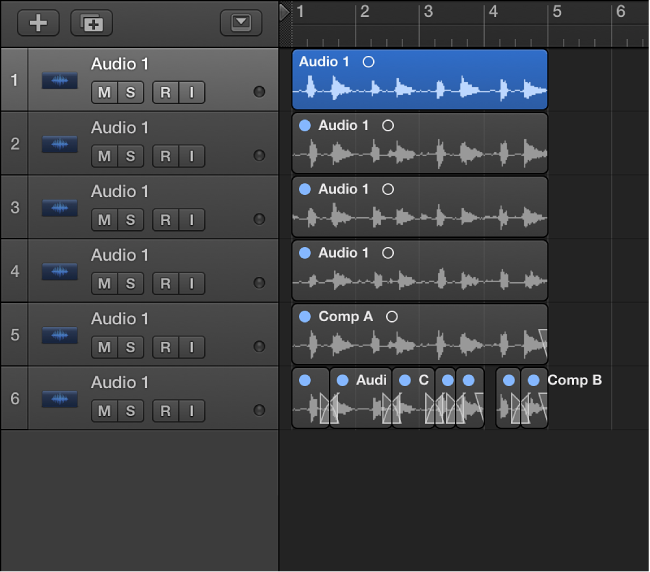
Task: Click the add new track plus button
Action: tap(38, 23)
